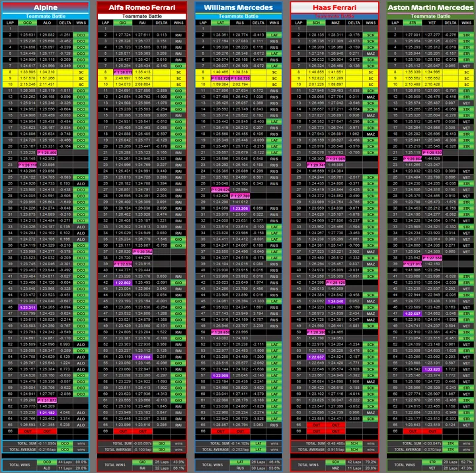
Task: Select the 44 Laps cell in Alpine total wins
Action: tap(65, 462)
